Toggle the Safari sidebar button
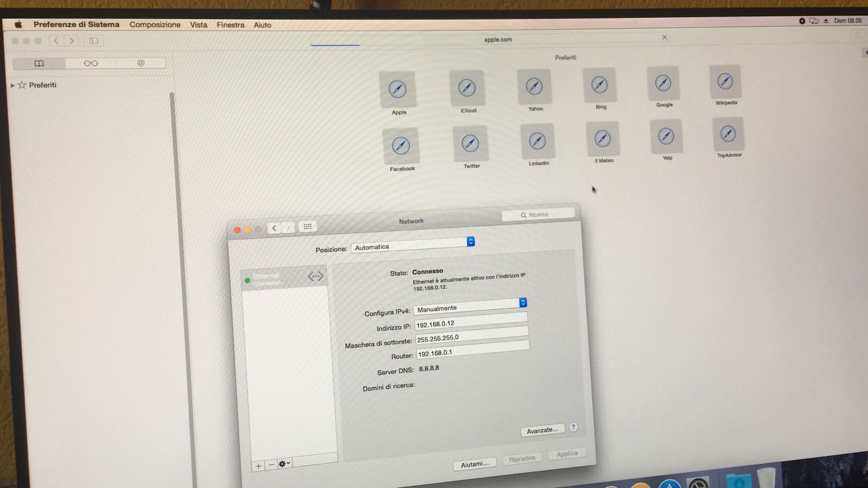This screenshot has width=868, height=488. [x=93, y=41]
